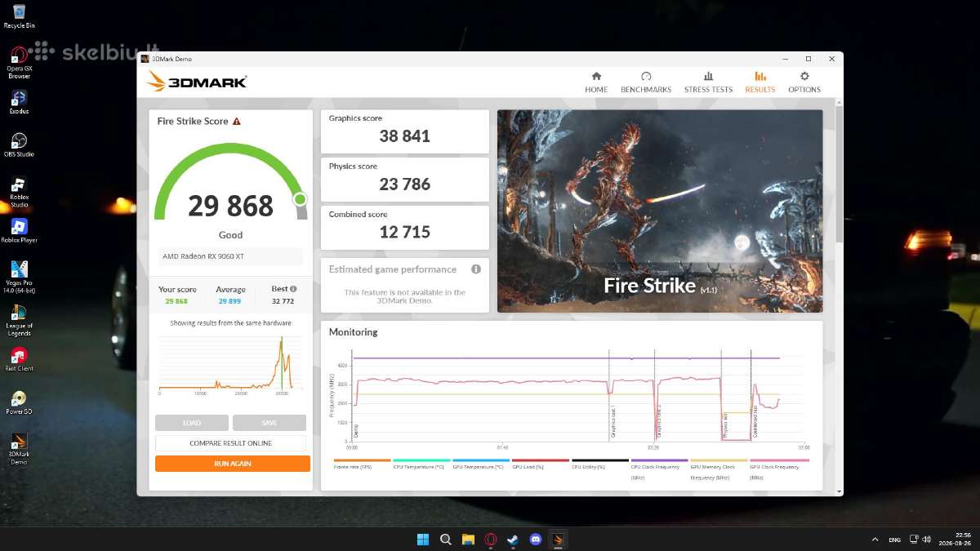Open the OBS Studio desktop icon
980x551 pixels.
click(x=19, y=145)
